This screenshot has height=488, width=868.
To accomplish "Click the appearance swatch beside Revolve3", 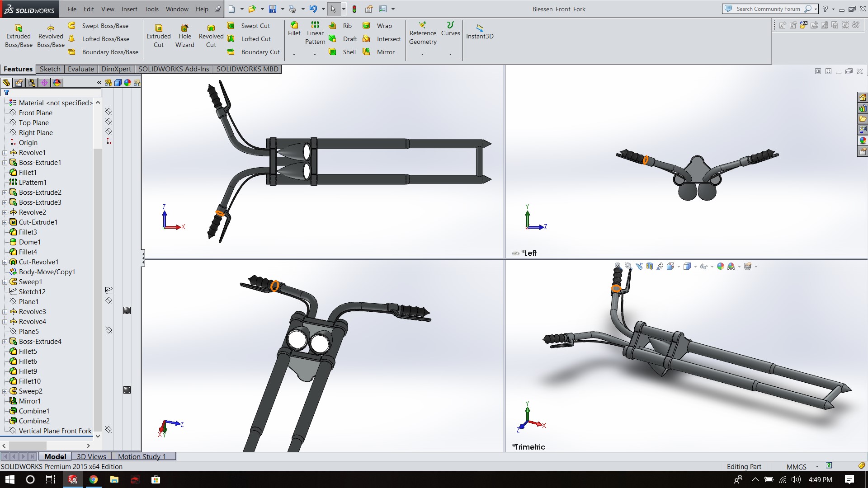I will [127, 310].
